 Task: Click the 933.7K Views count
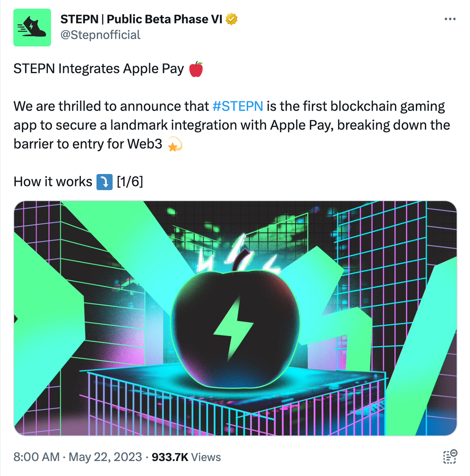(x=186, y=457)
